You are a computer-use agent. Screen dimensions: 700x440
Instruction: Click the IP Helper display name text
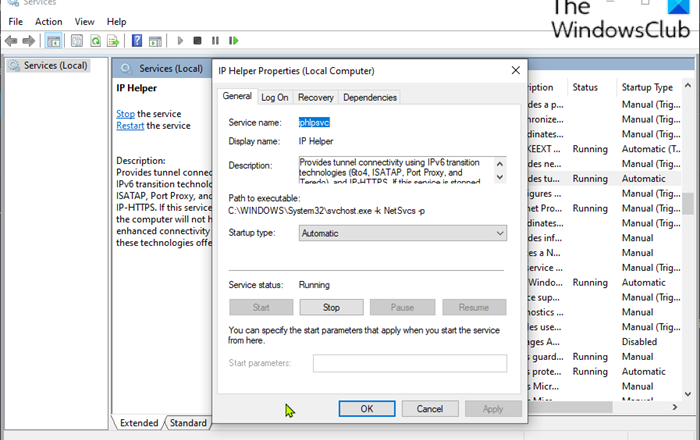(x=316, y=141)
